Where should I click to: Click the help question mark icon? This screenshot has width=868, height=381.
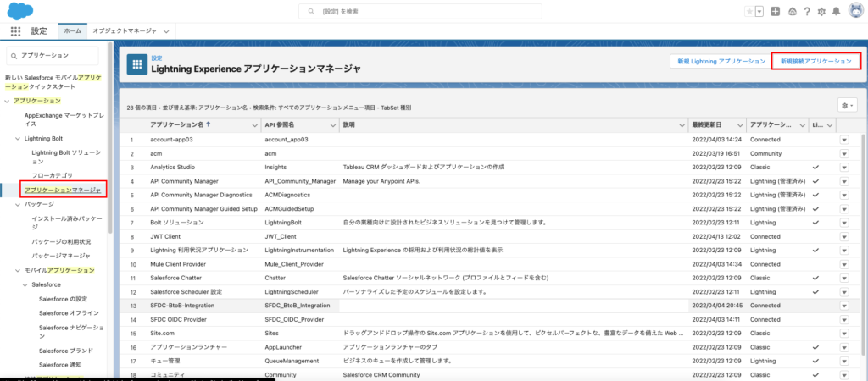click(x=806, y=11)
